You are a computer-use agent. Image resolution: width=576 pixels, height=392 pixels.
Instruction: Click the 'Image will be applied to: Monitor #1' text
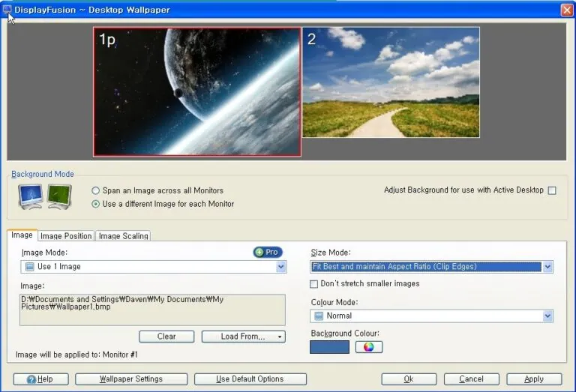76,355
